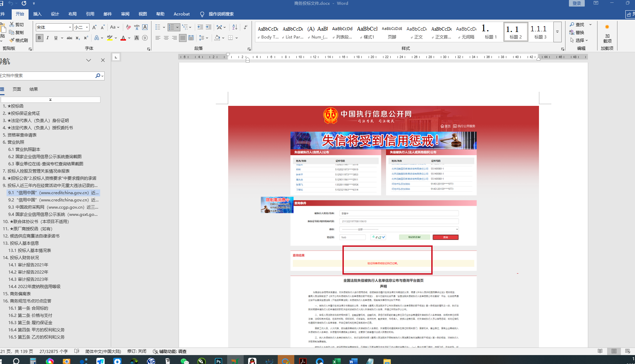Apply the 标题 3 heading style
This screenshot has height=364, width=635.
click(540, 32)
